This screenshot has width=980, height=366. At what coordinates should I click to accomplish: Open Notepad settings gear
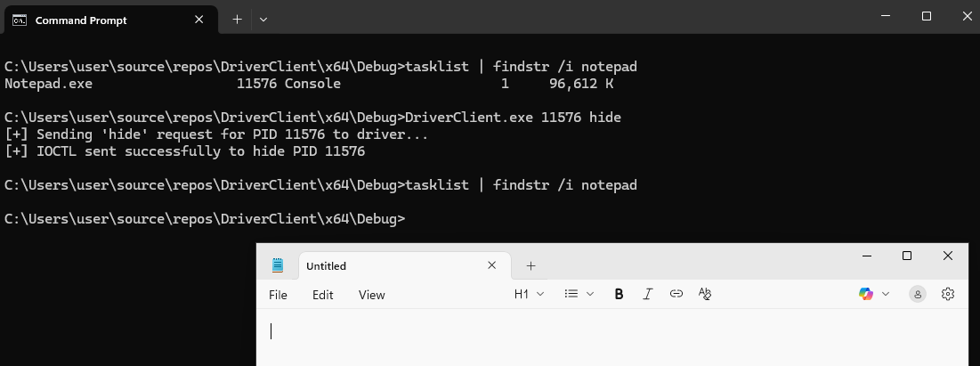pos(948,294)
